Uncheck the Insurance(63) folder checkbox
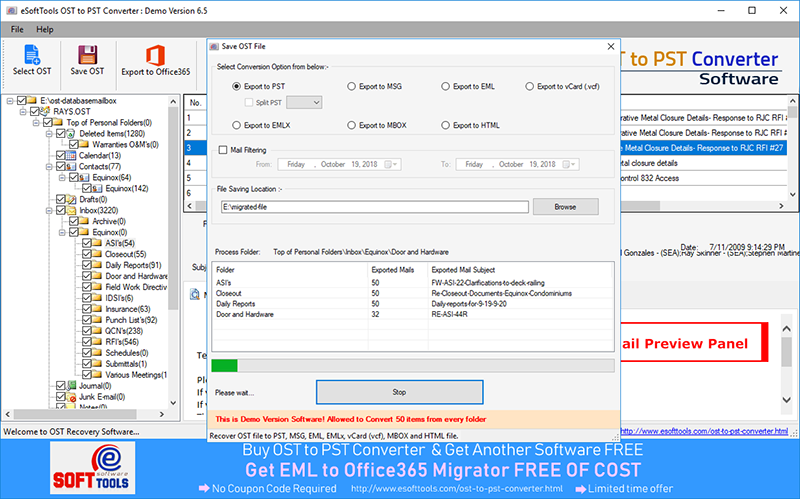Screen dimensions: 800x499 pyautogui.click(x=87, y=309)
